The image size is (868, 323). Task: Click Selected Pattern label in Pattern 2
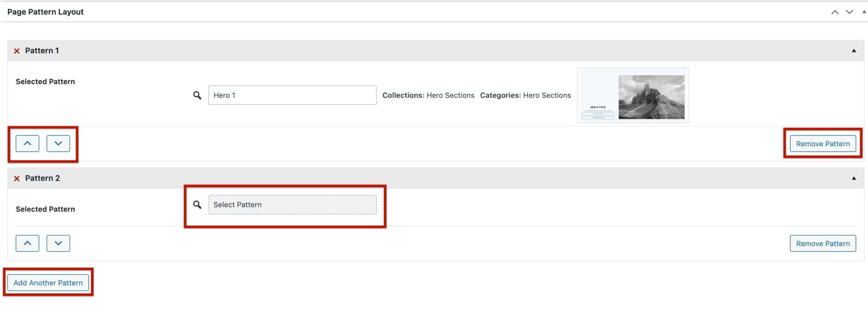(x=45, y=209)
